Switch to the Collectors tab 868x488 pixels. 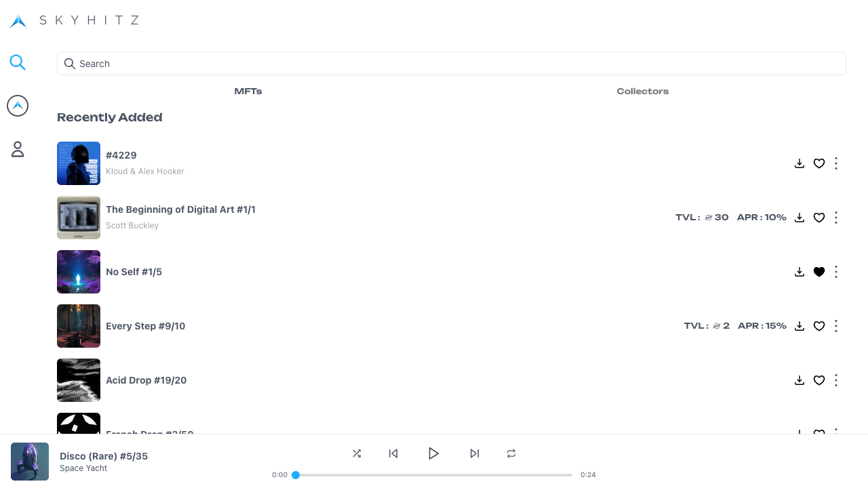(643, 91)
